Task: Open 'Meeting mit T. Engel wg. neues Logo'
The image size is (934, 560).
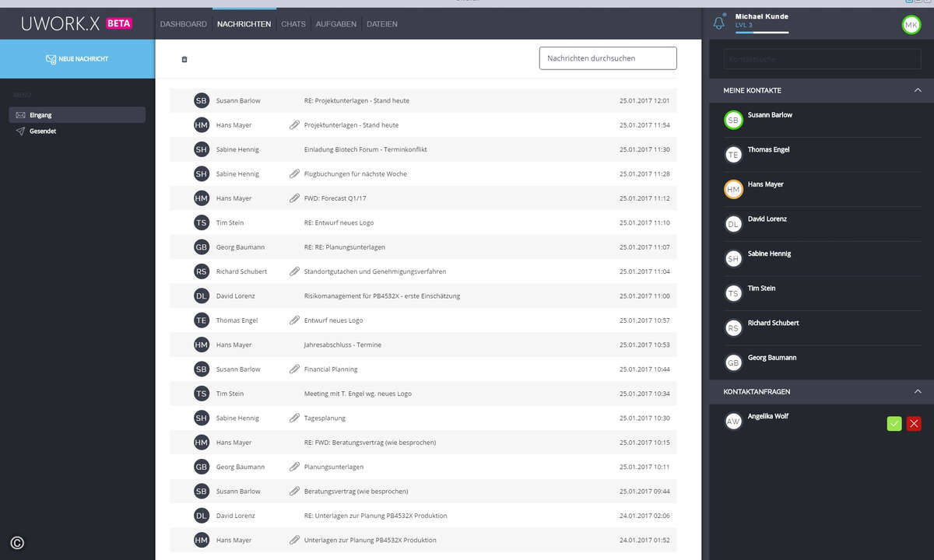Action: (x=358, y=394)
